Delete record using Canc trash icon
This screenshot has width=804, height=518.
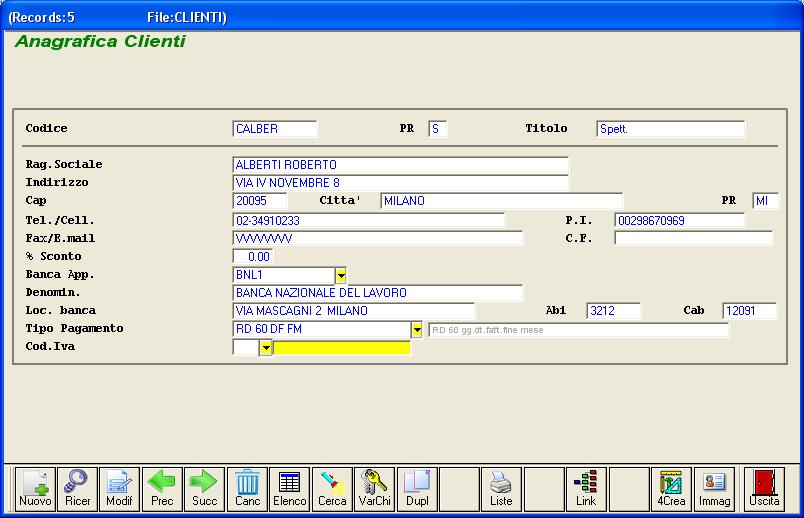coord(248,489)
